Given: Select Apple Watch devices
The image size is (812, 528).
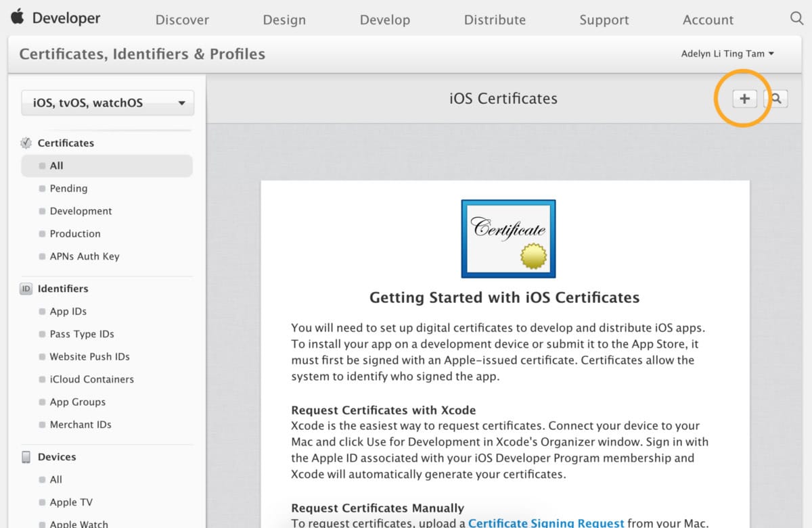Looking at the screenshot, I should coord(78,524).
